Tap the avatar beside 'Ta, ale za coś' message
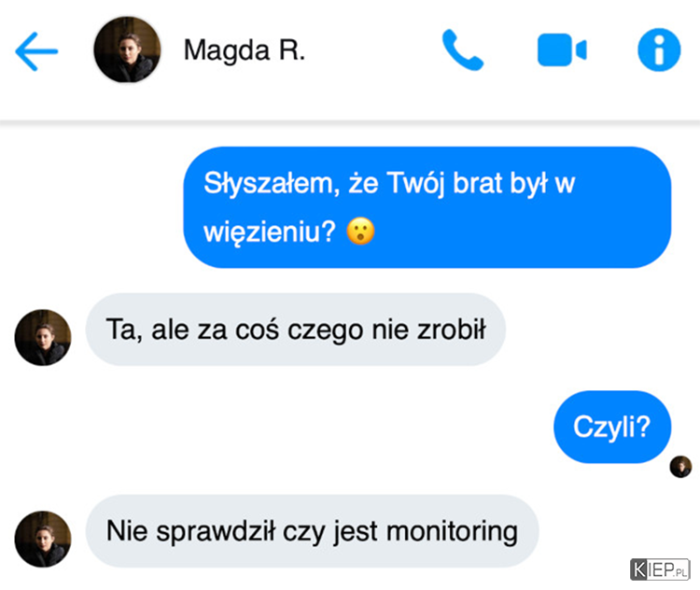This screenshot has height=590, width=700. pyautogui.click(x=43, y=338)
